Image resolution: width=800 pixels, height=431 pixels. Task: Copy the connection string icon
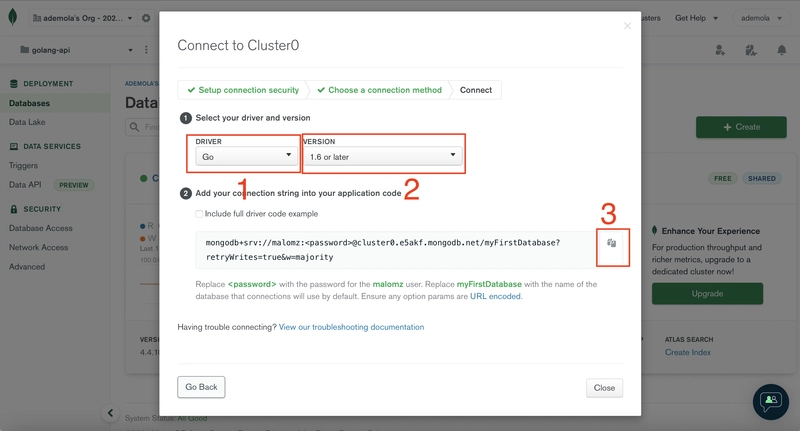coord(611,243)
